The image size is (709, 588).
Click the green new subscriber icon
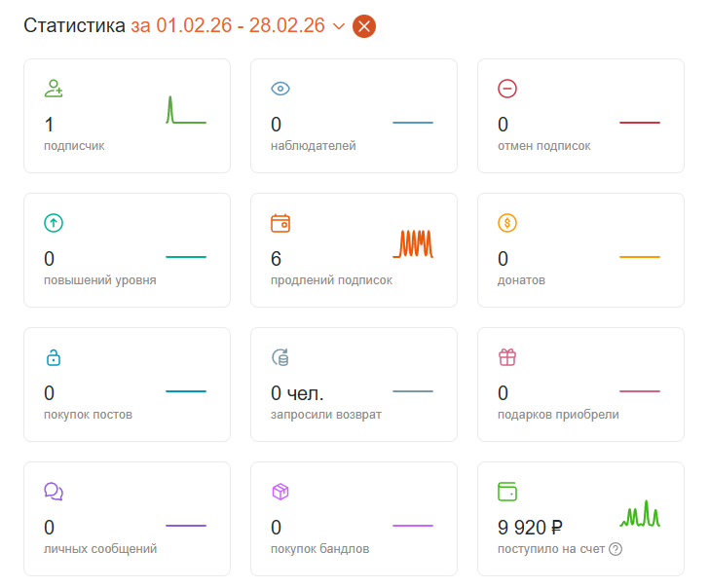click(x=54, y=89)
